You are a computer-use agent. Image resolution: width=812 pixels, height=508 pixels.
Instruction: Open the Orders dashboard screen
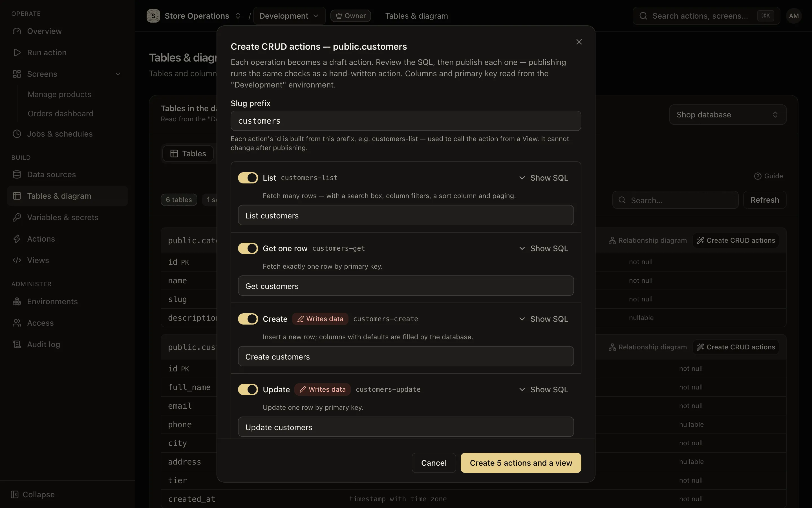(60, 113)
